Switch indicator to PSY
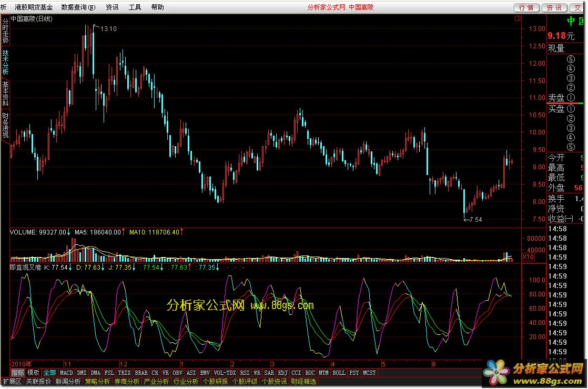Image resolution: width=588 pixels, height=389 pixels. pyautogui.click(x=354, y=373)
